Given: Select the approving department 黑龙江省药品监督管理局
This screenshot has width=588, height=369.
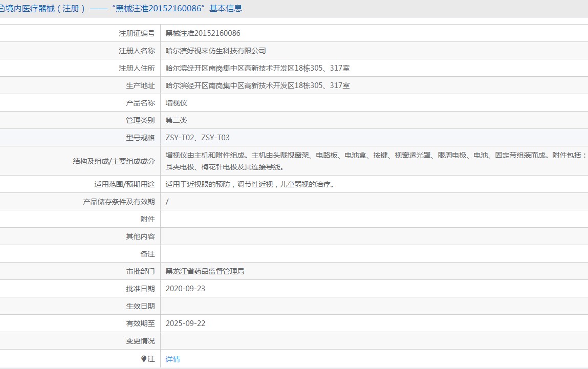Looking at the screenshot, I should pos(205,271).
